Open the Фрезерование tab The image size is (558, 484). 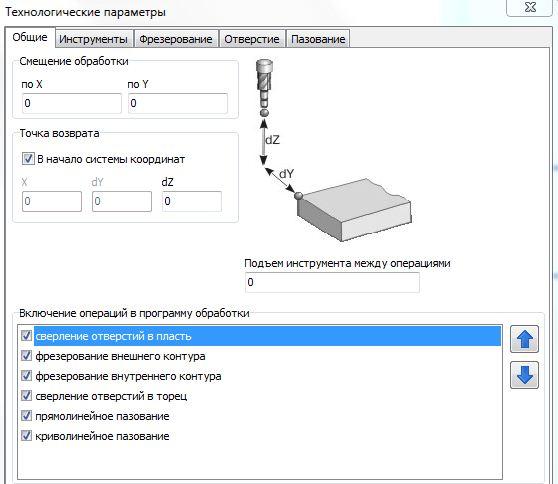(176, 39)
